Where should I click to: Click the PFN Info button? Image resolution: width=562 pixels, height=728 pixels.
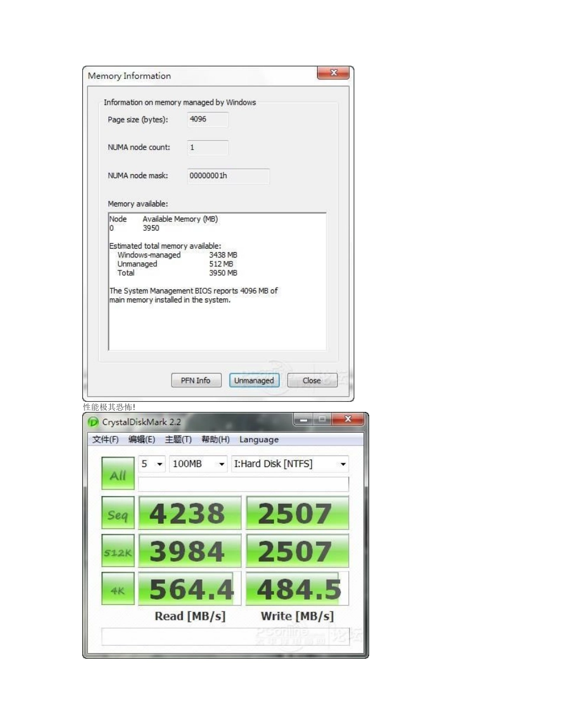coord(195,381)
